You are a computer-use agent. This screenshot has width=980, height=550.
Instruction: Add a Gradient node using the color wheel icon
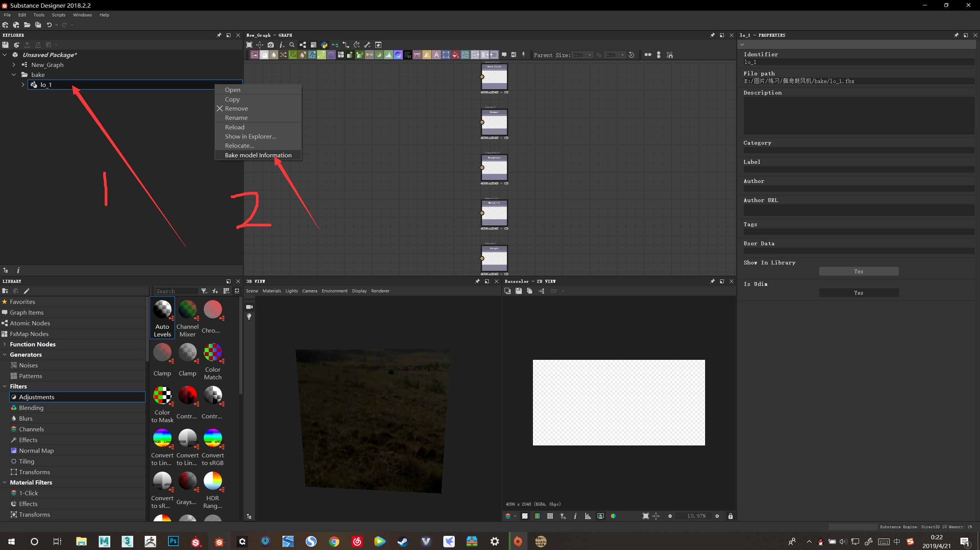(x=398, y=55)
